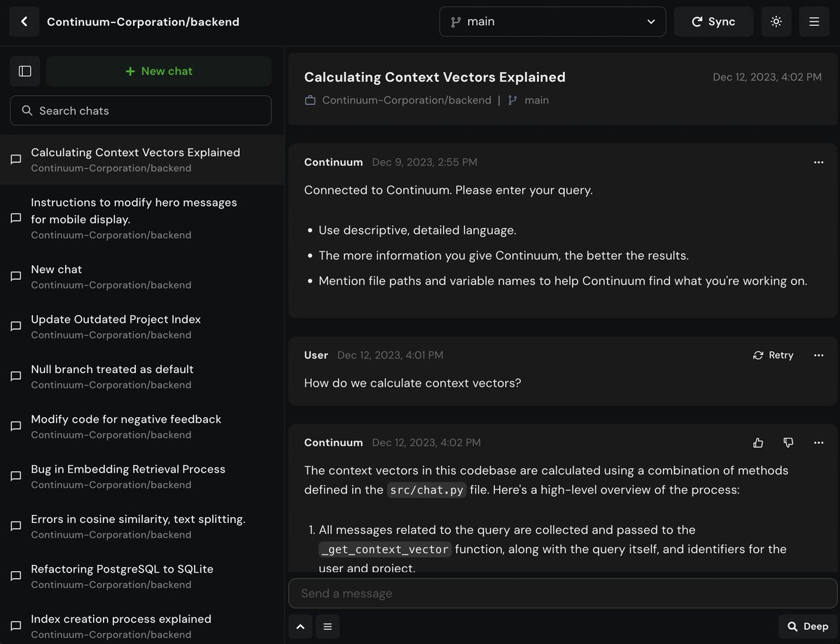Expand the chevron above the message input

[x=300, y=626]
